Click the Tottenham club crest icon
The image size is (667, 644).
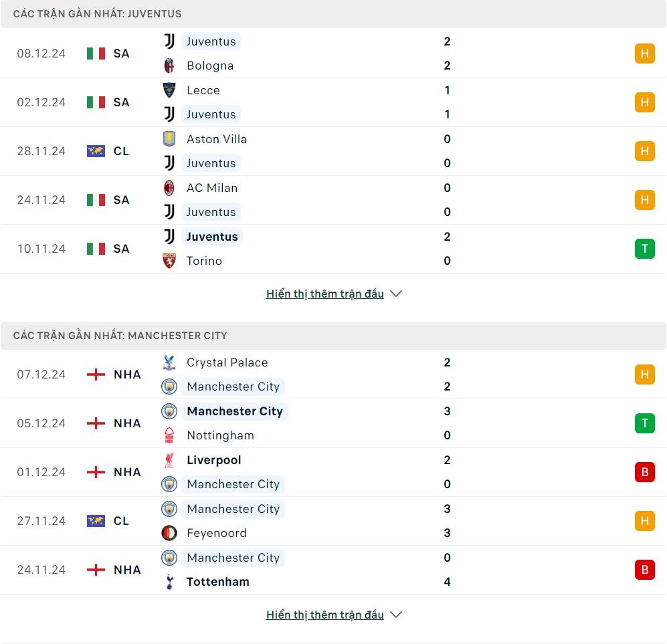169,582
